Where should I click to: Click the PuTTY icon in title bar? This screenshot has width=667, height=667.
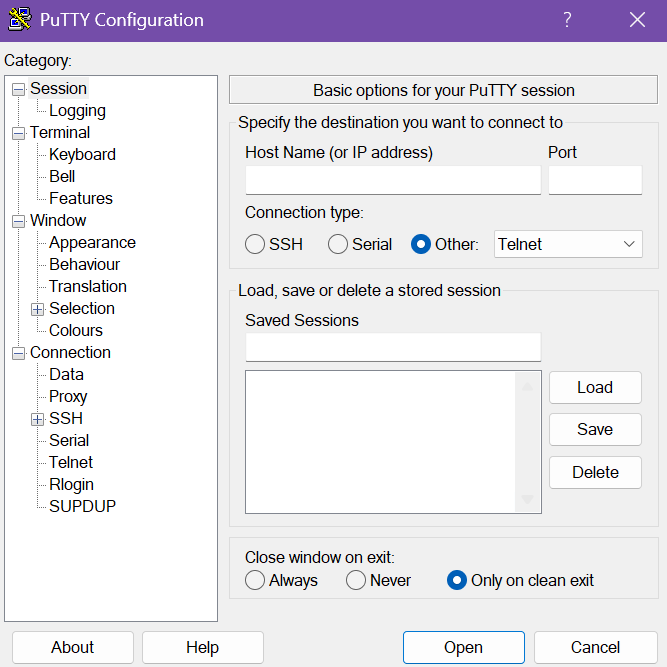20,20
